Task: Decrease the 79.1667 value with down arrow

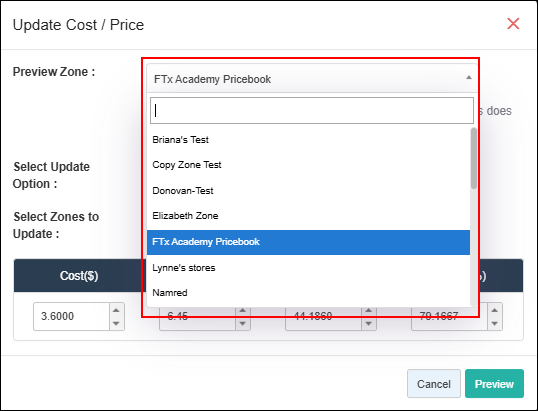Action: (494, 323)
